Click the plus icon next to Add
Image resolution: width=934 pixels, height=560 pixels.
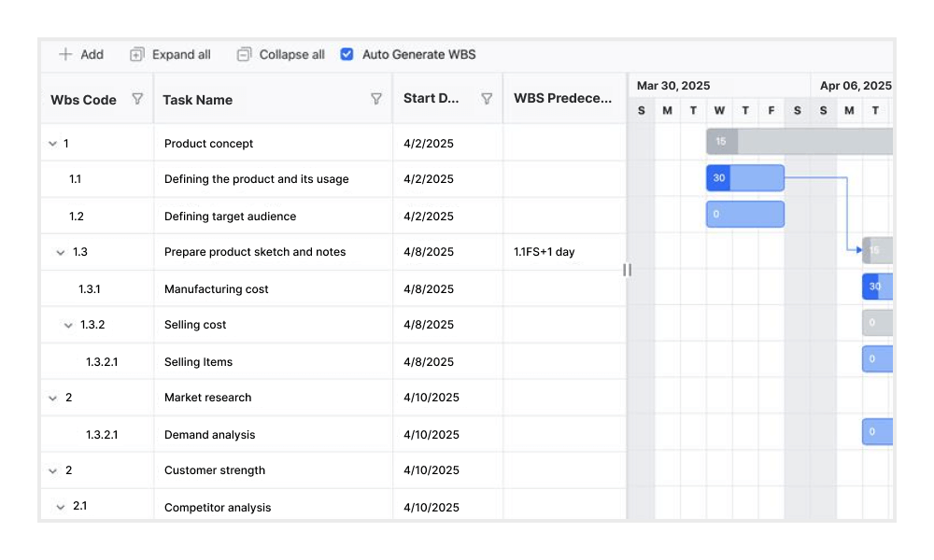click(x=64, y=54)
